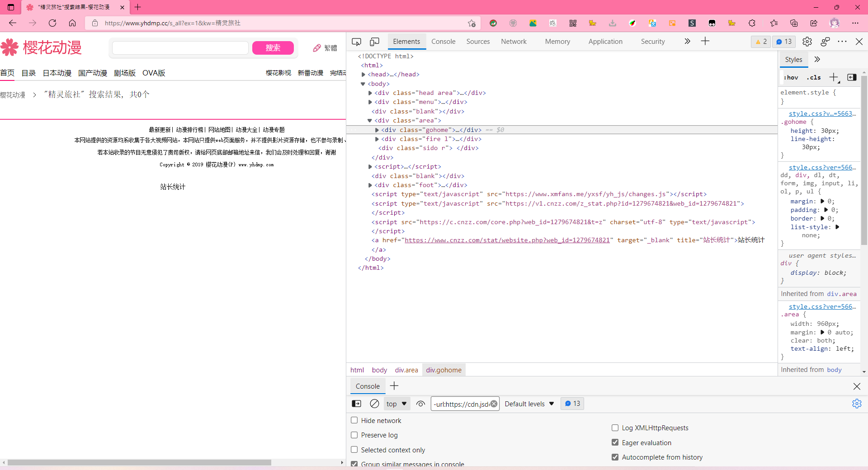This screenshot has width=868, height=470.
Task: Close the console drawer
Action: (857, 386)
